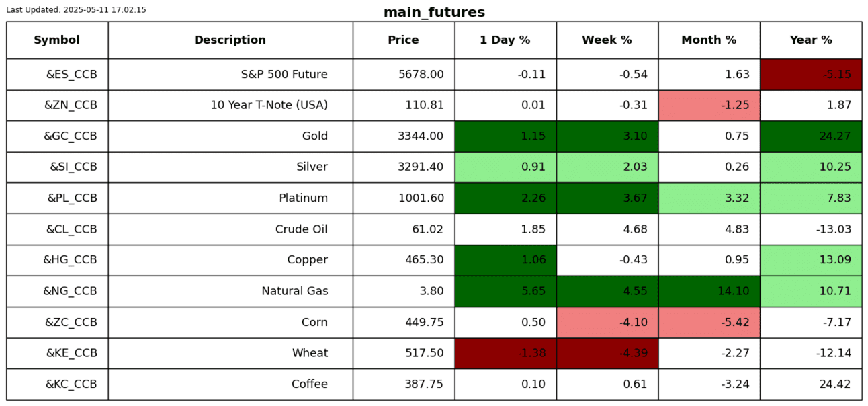Click the dark red S&P 500 -5.15 cell
Screen dimensions: 868x406
click(811, 75)
